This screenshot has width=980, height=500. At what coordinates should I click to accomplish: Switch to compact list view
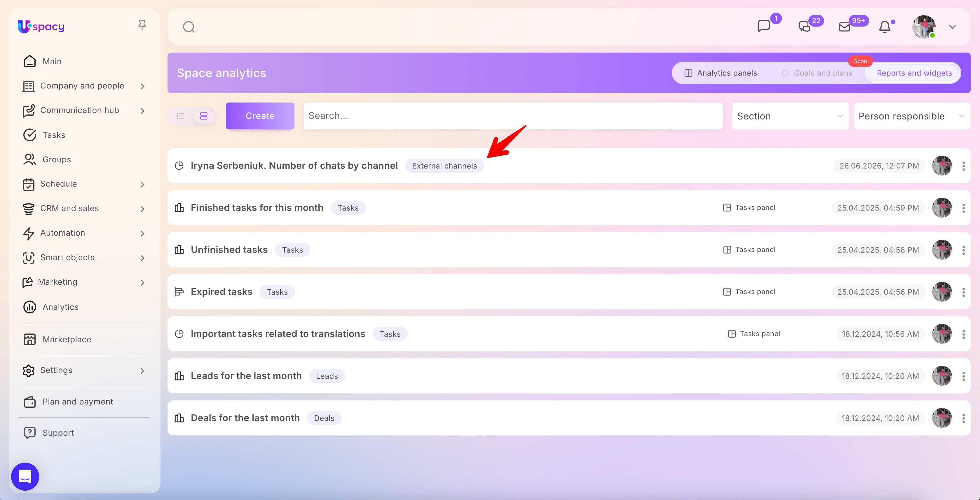180,116
